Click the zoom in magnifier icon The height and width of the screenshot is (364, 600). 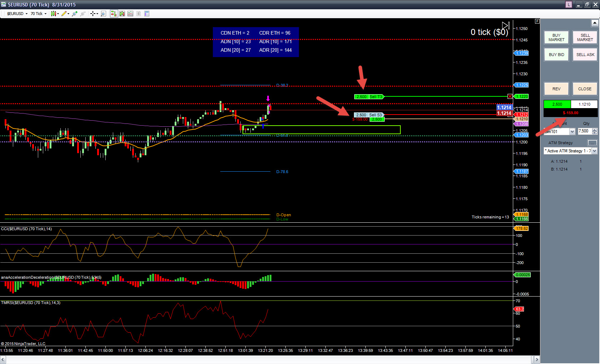click(x=74, y=14)
